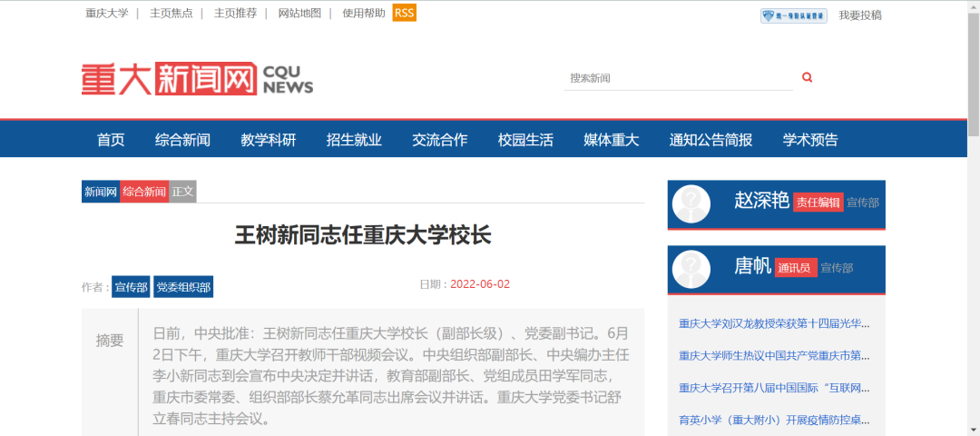Click the scrollbar up arrow
Image resolution: width=980 pixels, height=436 pixels.
[974, 5]
